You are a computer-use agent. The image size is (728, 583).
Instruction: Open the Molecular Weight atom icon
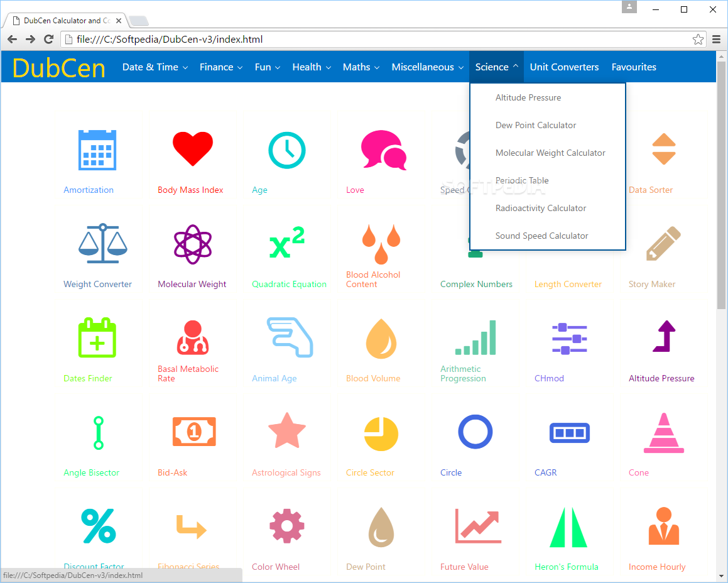[x=193, y=244]
